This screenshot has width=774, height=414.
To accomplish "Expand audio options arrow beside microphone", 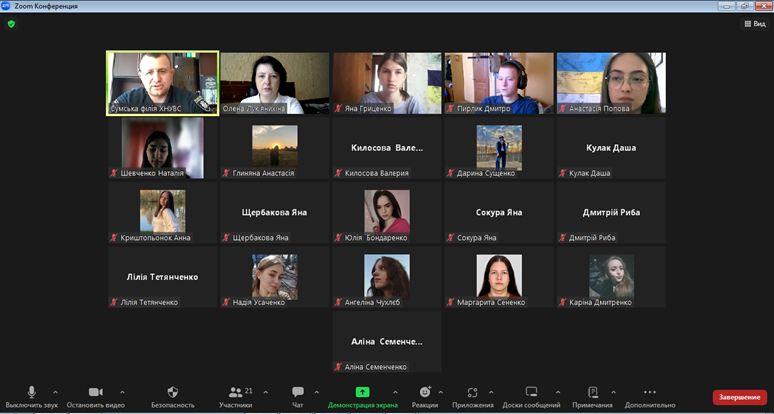I will (x=55, y=392).
